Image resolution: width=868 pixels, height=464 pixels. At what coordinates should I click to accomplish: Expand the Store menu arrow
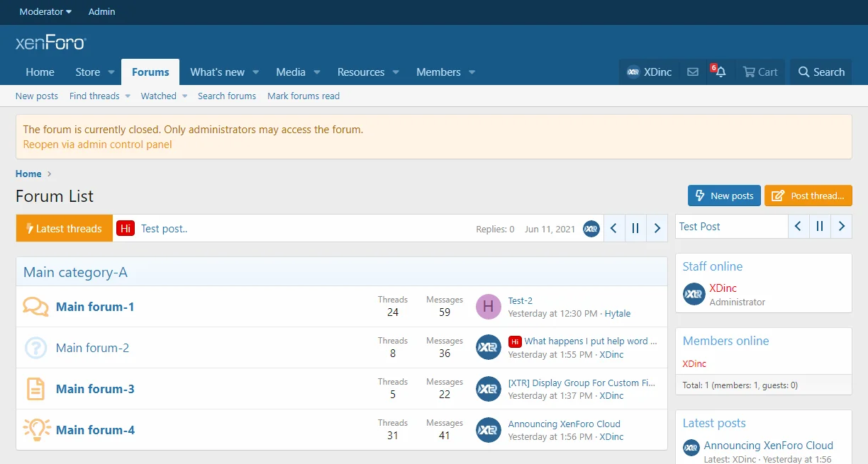[111, 72]
